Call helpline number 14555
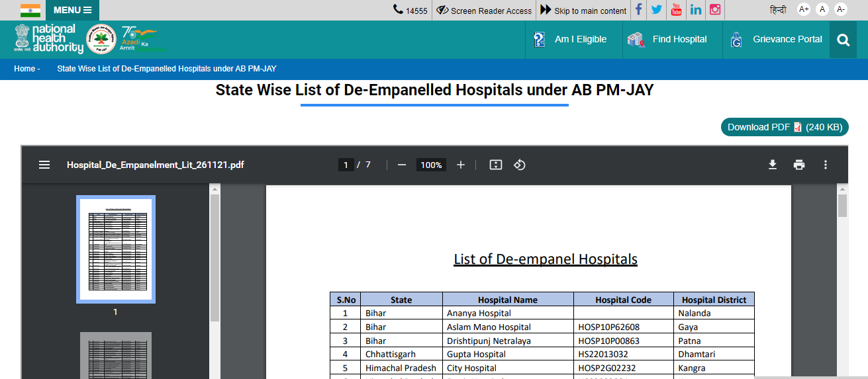This screenshot has height=379, width=868. (x=410, y=10)
